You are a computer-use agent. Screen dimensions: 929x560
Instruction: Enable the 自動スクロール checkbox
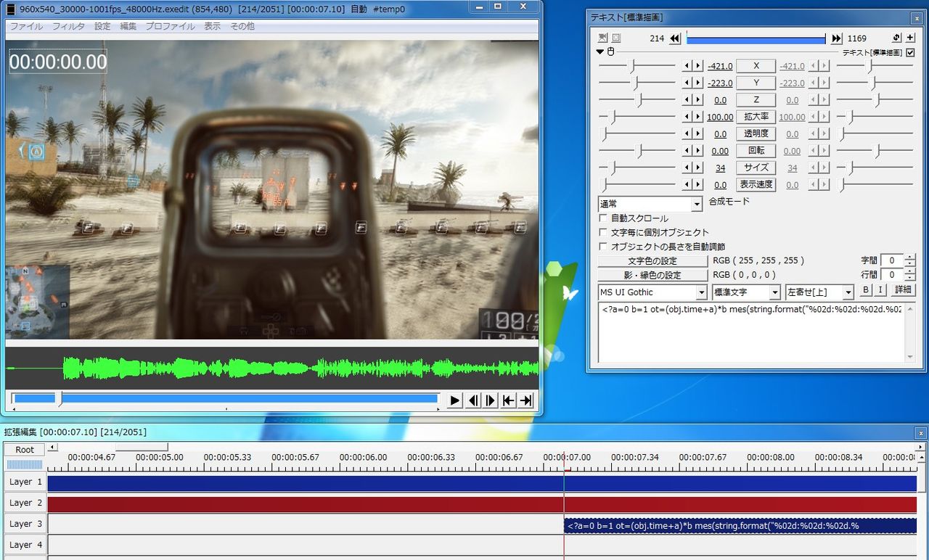pos(603,218)
